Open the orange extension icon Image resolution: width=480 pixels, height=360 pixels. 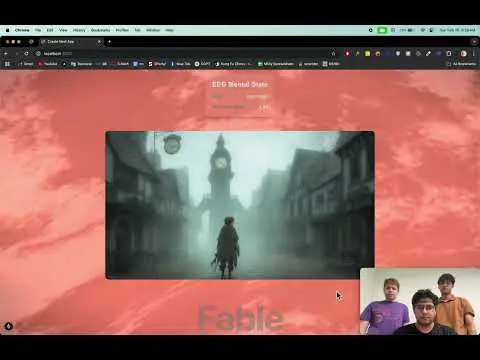point(378,53)
